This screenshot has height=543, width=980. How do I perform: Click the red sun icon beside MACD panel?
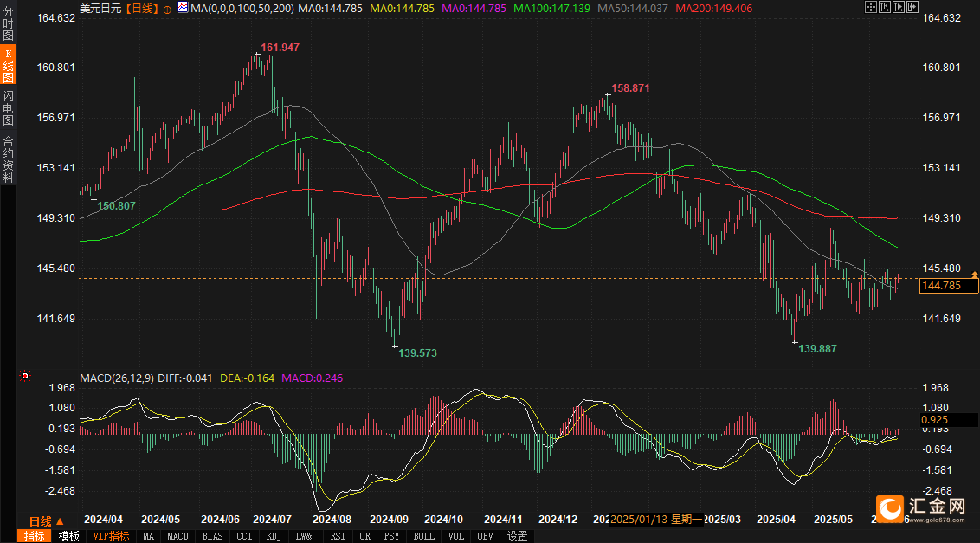25,375
